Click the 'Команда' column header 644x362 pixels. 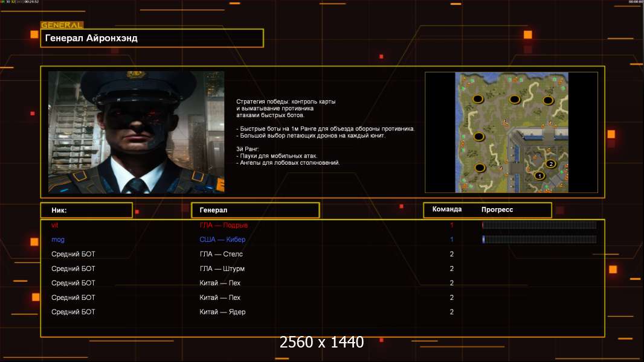tap(447, 209)
